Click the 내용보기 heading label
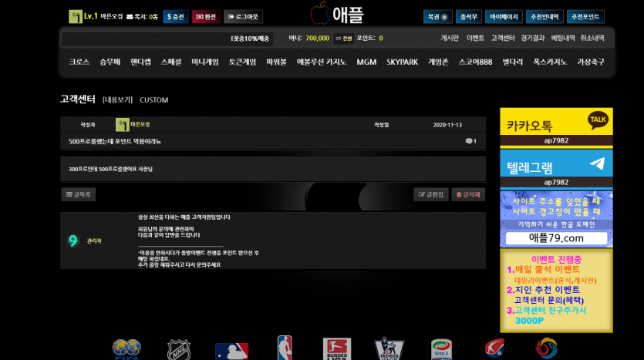The width and height of the screenshot is (644, 360). [x=117, y=99]
